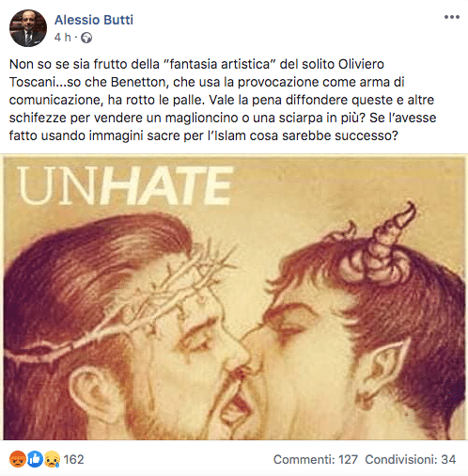The height and width of the screenshot is (476, 468).
Task: Click the 4 h post timestamp
Action: coord(63,38)
